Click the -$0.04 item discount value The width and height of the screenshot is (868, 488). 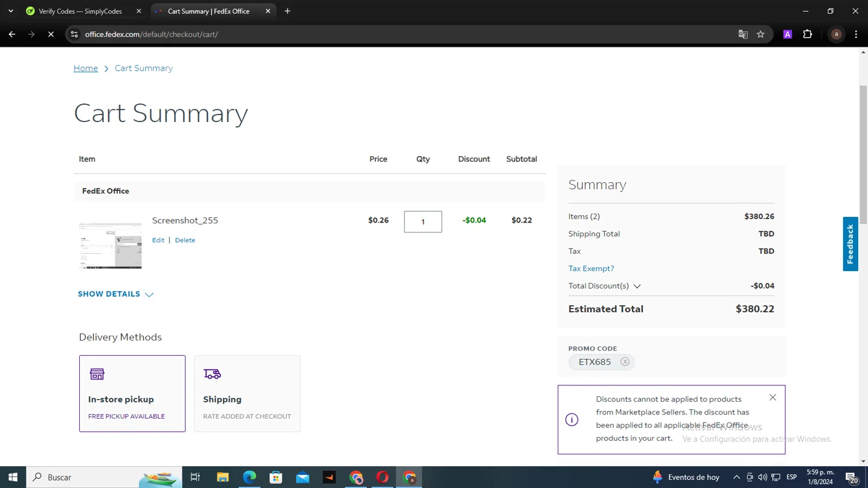pyautogui.click(x=474, y=220)
